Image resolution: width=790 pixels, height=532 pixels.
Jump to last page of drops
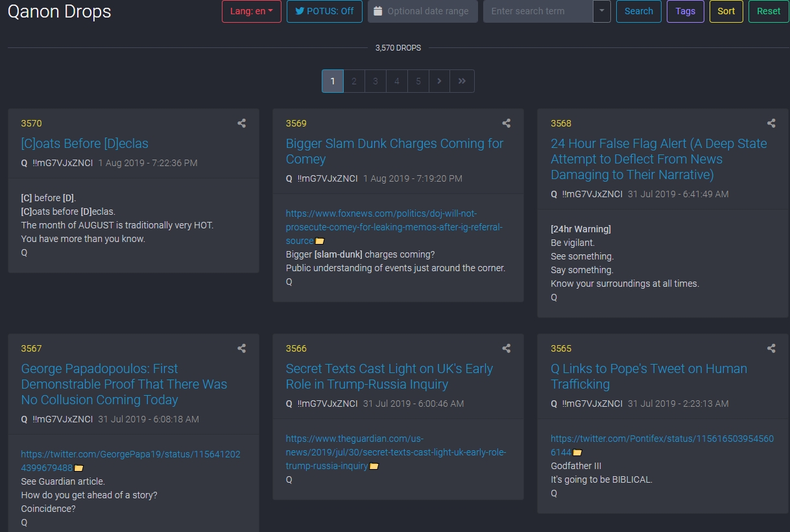pyautogui.click(x=462, y=81)
